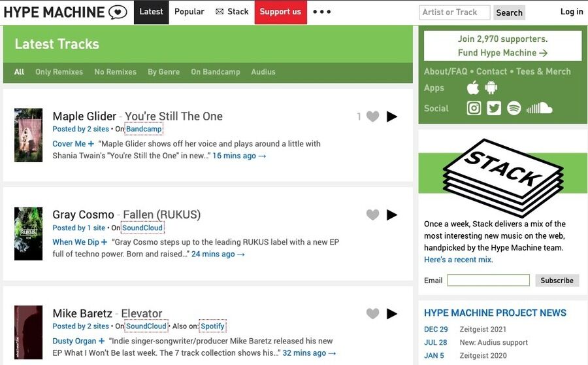
Task: Click the plus next to When We Dip
Action: (x=104, y=242)
